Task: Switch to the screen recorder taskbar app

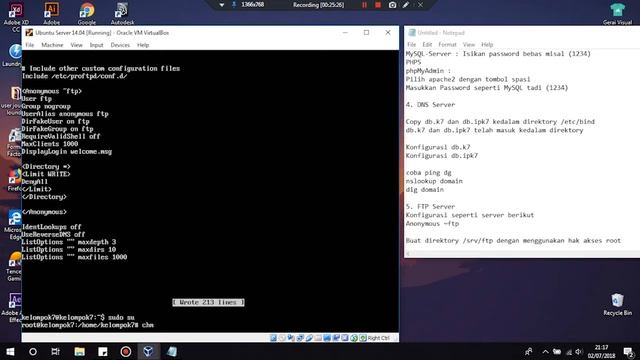Action: pos(126,351)
